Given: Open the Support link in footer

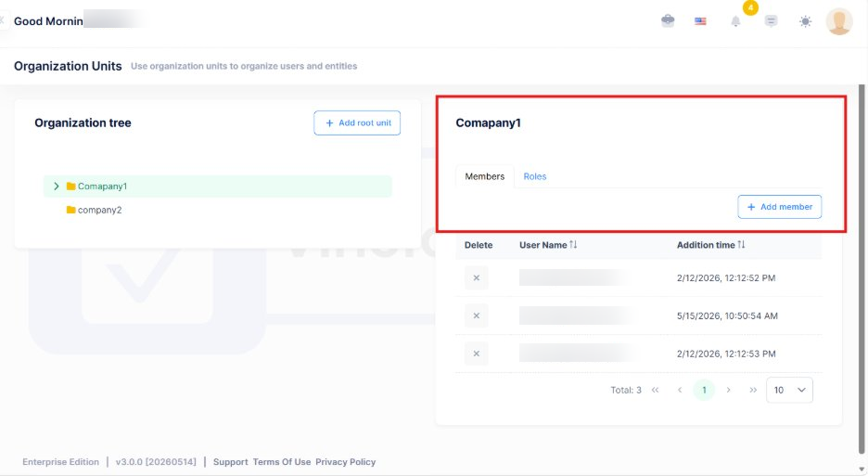Looking at the screenshot, I should coord(230,461).
